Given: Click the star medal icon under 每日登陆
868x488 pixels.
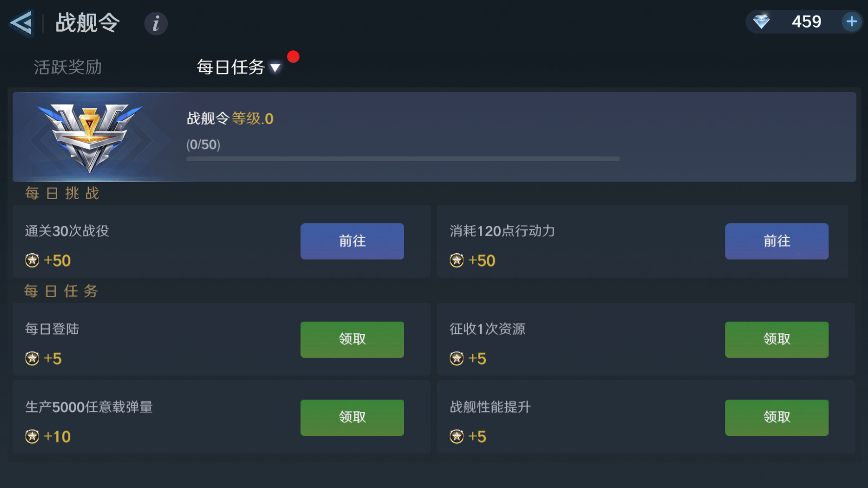Looking at the screenshot, I should click(32, 359).
